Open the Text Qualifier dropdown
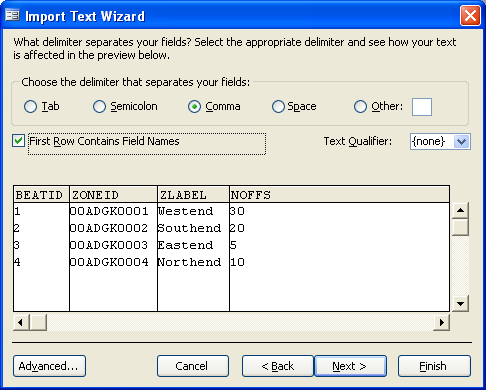 click(x=462, y=142)
